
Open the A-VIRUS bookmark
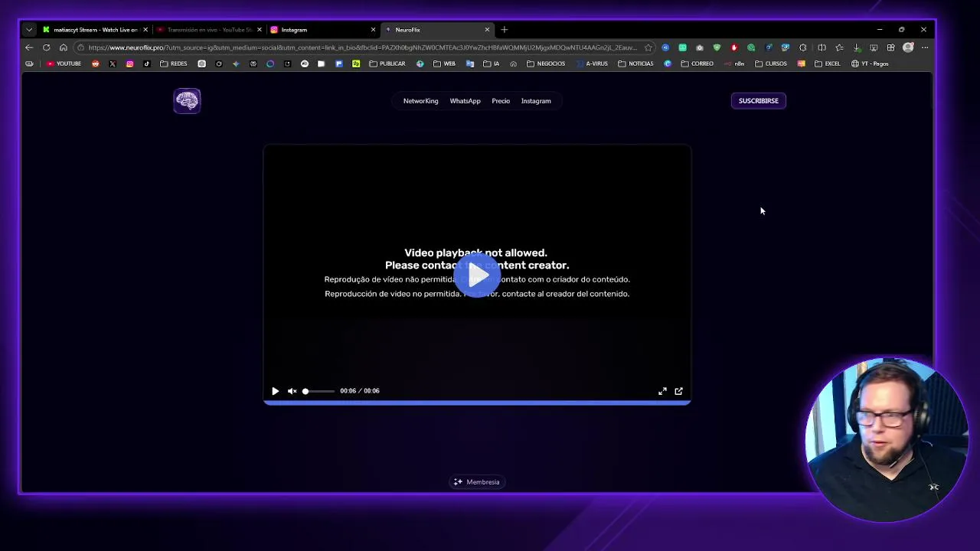click(592, 64)
